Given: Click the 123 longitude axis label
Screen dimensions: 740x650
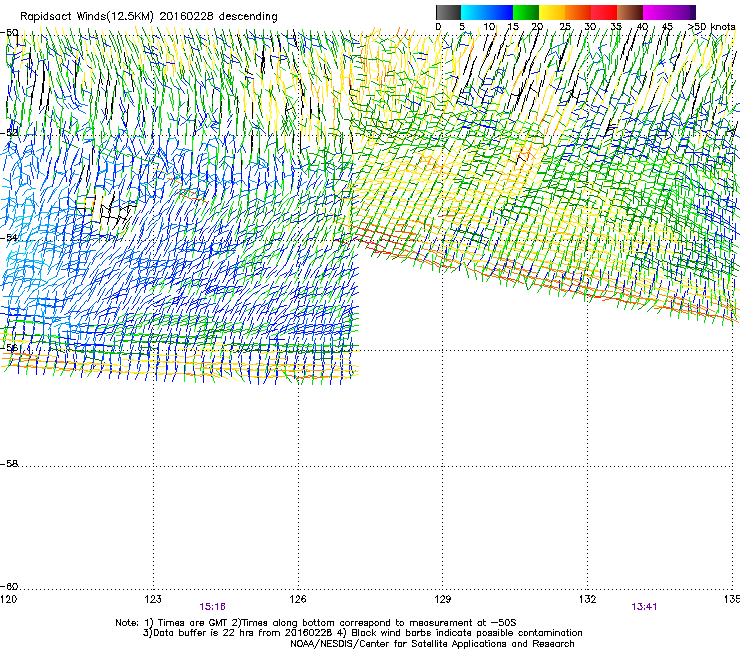Looking at the screenshot, I should click(153, 599).
